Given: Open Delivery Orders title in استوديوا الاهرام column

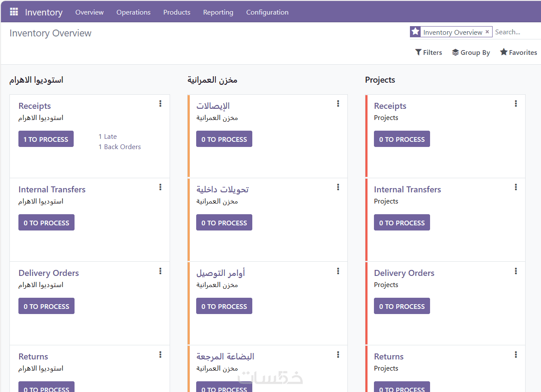Looking at the screenshot, I should (48, 273).
